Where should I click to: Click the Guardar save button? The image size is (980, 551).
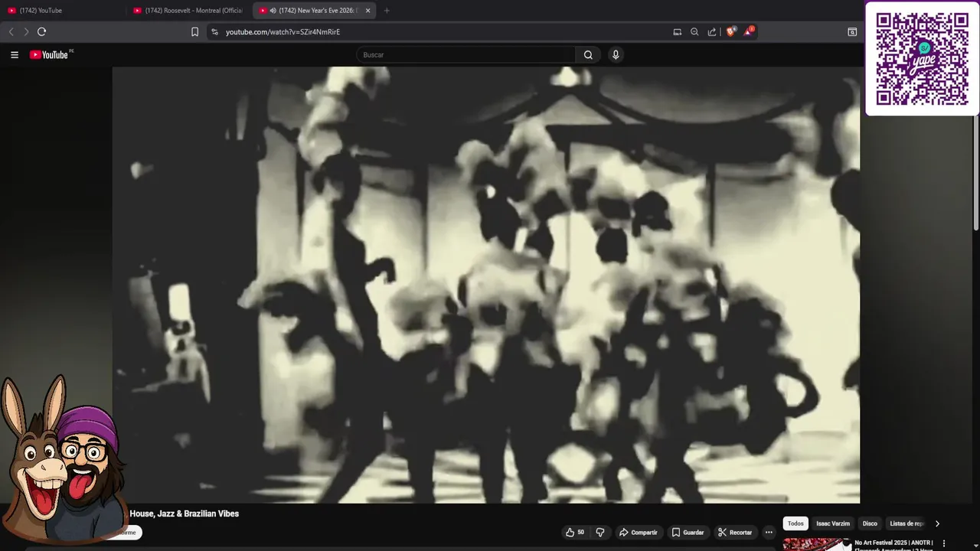tap(688, 532)
